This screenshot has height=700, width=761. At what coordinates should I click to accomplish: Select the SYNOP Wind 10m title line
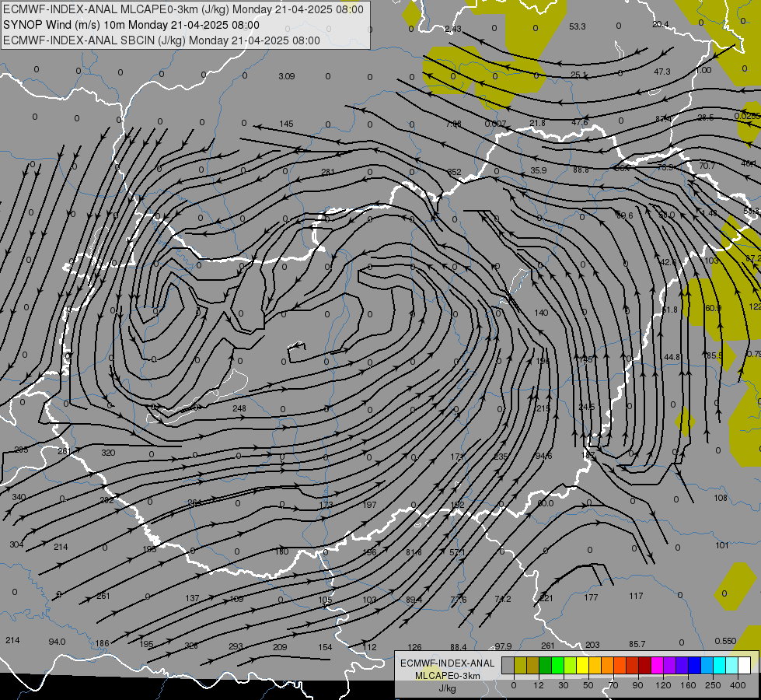point(131,25)
